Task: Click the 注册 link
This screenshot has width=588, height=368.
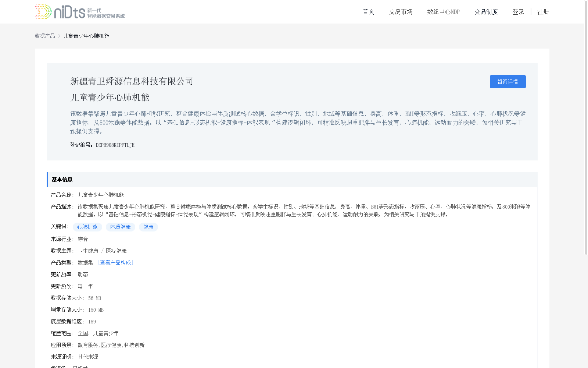Action: (543, 12)
